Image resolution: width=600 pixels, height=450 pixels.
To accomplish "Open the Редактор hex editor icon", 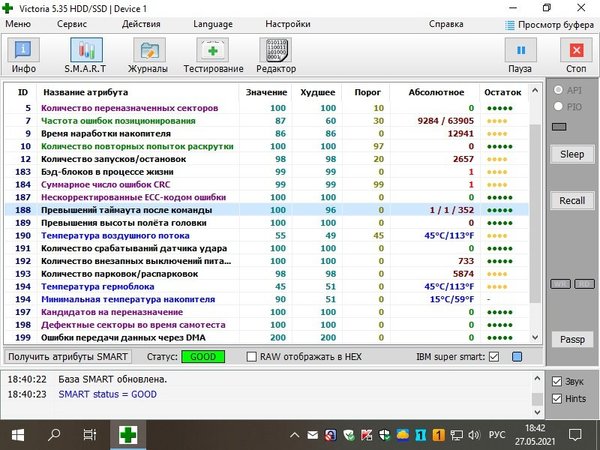I will pos(275,53).
